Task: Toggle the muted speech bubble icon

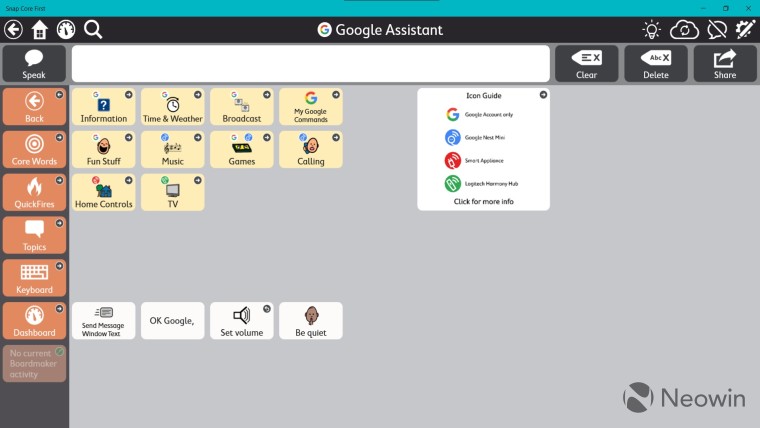Action: 717,30
